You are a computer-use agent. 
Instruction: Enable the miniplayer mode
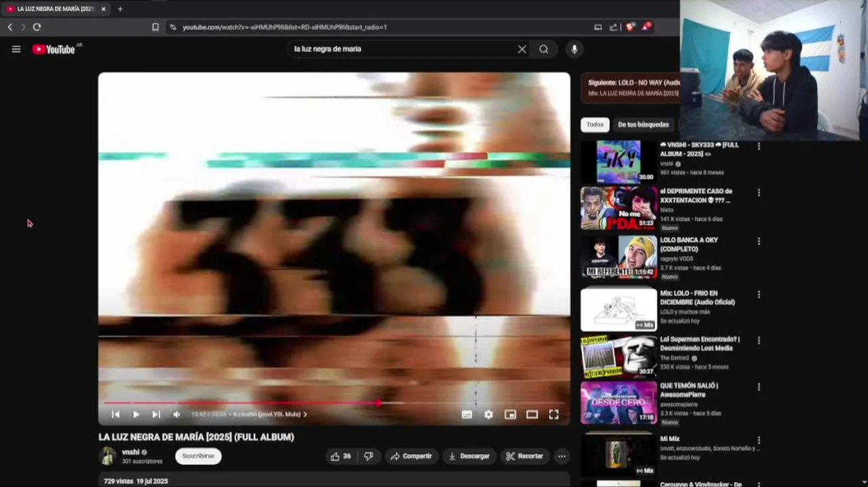(x=510, y=415)
